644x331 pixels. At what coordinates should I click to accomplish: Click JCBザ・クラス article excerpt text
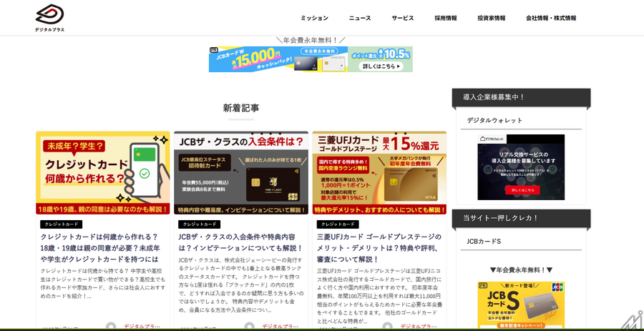241,285
